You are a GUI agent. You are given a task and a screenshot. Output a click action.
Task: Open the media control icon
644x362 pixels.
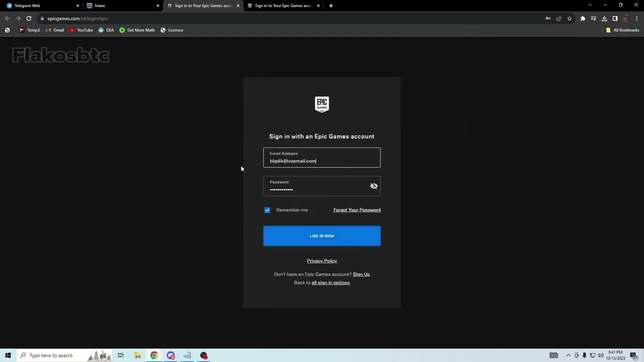(594, 19)
